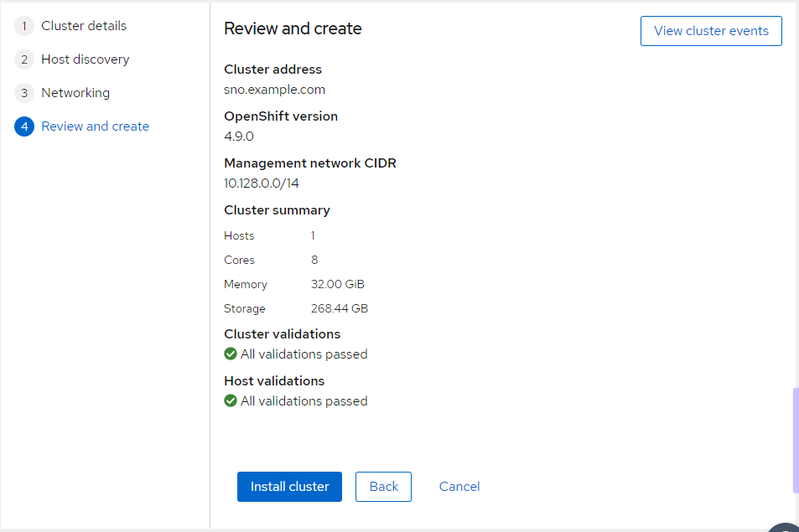799x532 pixels.
Task: Click All validations passed under Host validations
Action: (x=304, y=401)
